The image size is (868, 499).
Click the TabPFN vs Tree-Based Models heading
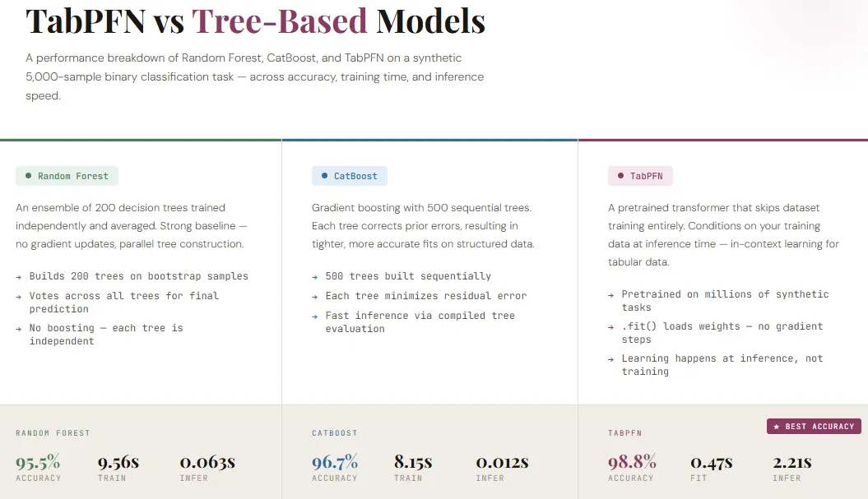click(255, 21)
